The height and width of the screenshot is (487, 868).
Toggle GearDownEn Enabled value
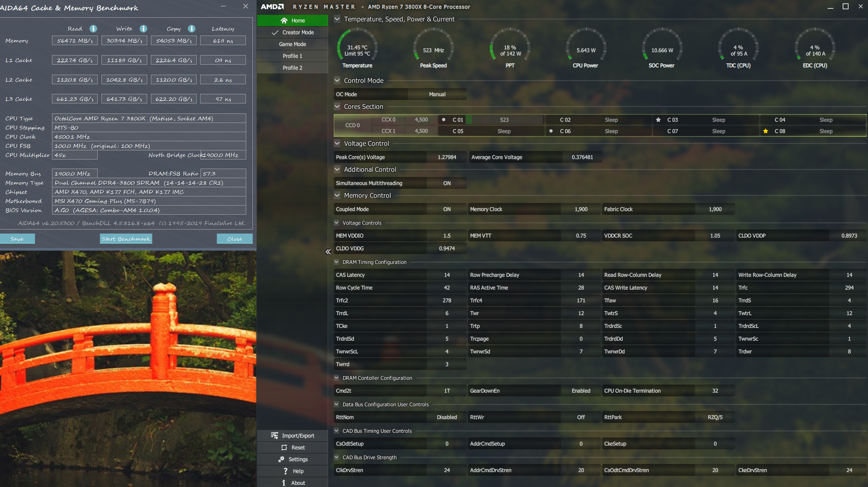click(x=581, y=391)
